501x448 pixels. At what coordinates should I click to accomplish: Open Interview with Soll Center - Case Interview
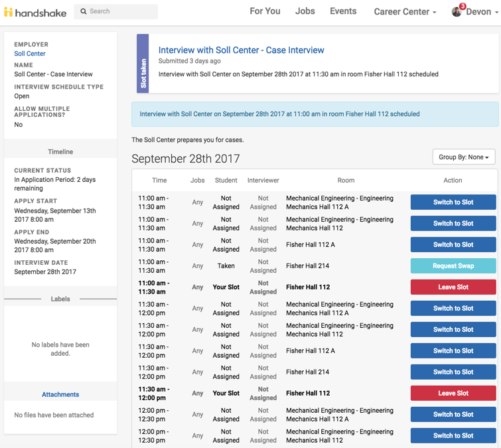pyautogui.click(x=242, y=50)
